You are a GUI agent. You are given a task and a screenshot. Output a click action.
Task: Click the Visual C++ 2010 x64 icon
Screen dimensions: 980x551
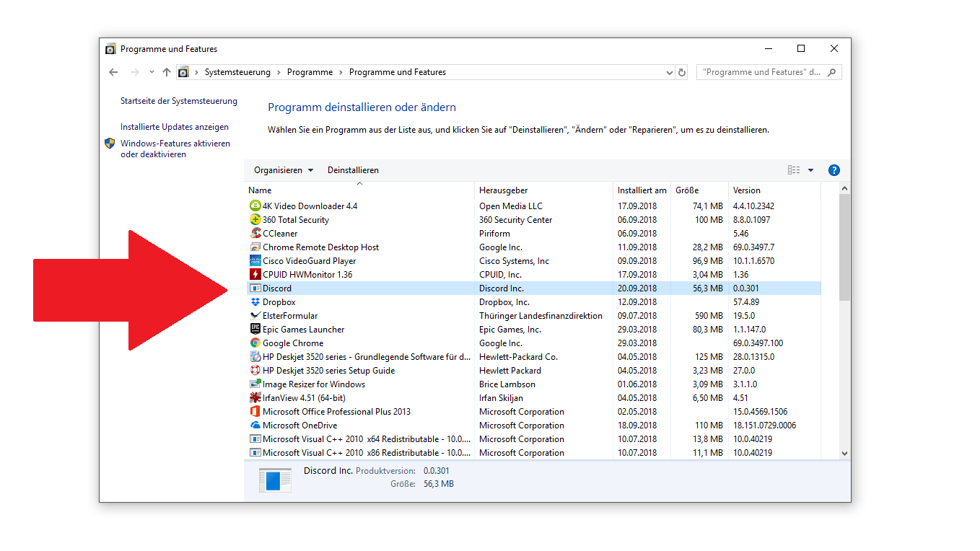[255, 439]
